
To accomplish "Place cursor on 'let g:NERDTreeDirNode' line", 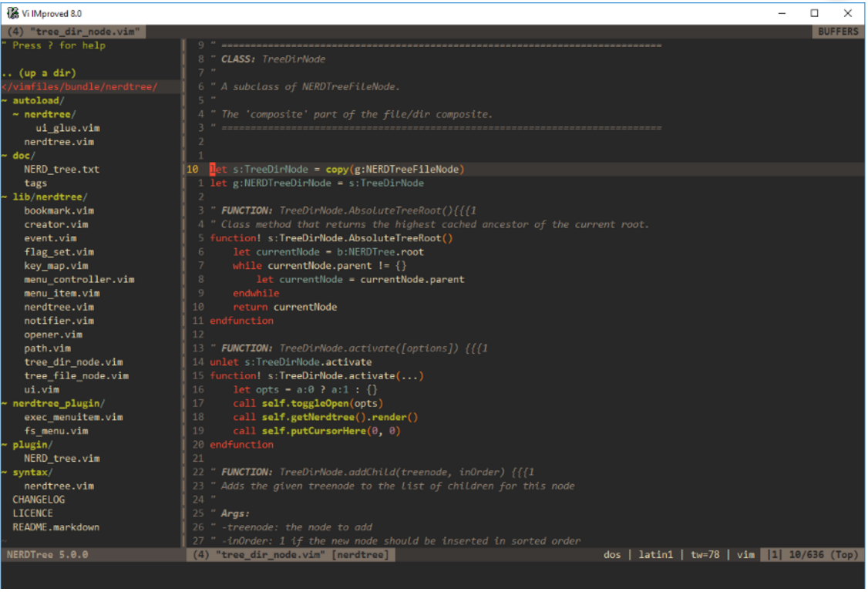I will (x=317, y=183).
